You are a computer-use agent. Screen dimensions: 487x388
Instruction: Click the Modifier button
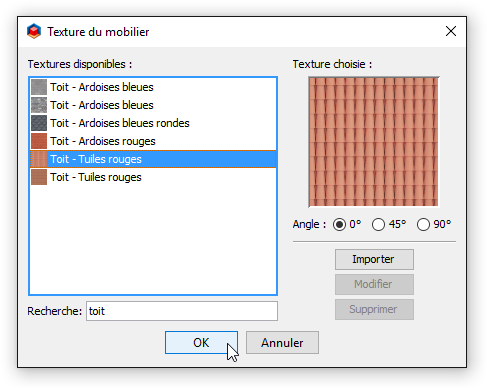point(374,284)
